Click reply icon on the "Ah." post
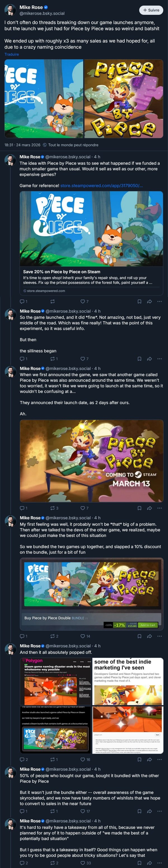 tap(22, 508)
